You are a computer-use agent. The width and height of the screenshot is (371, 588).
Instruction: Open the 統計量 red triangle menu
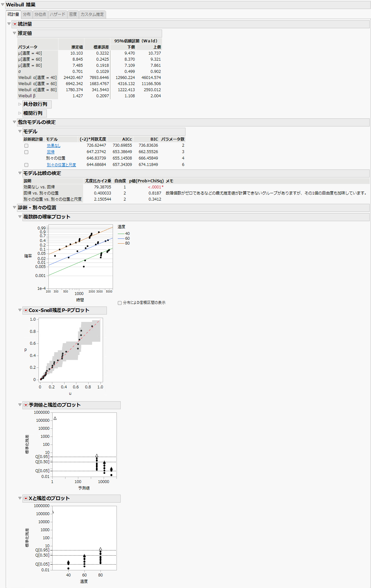(15, 24)
